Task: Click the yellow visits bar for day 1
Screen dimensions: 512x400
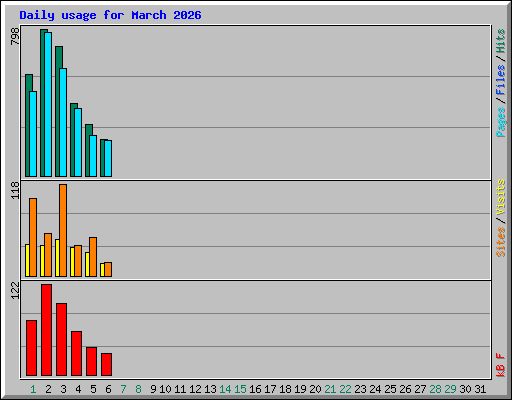Action: tap(27, 261)
